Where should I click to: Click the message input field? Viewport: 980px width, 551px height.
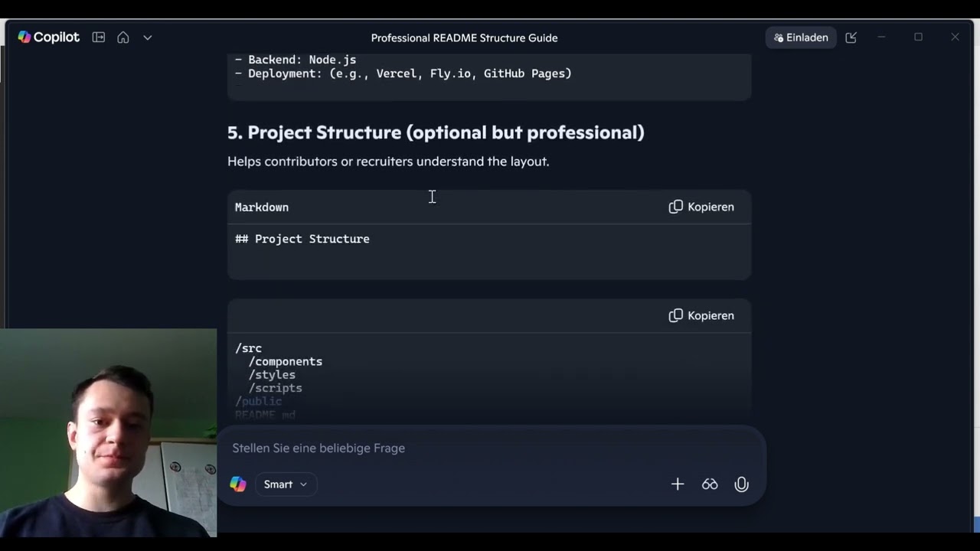[x=490, y=448]
